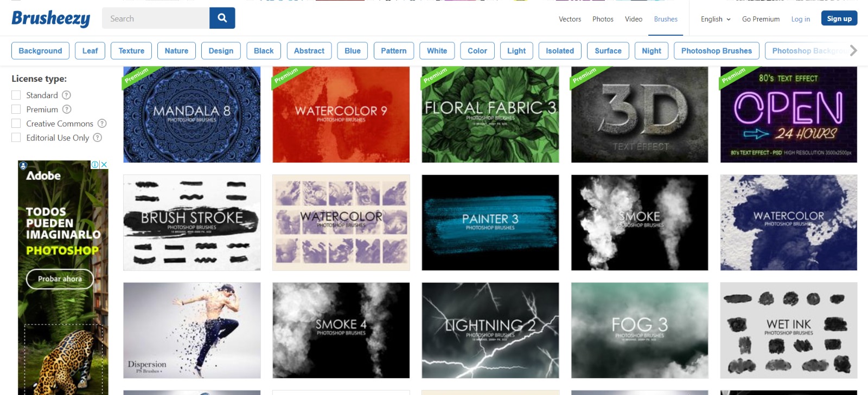Select the Texture tag filter

(x=131, y=50)
